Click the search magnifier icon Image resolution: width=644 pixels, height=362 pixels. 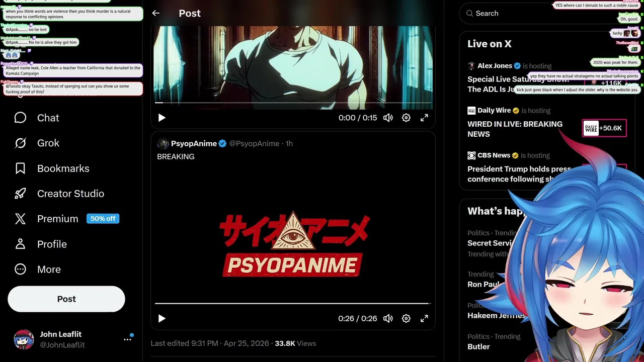pyautogui.click(x=469, y=14)
